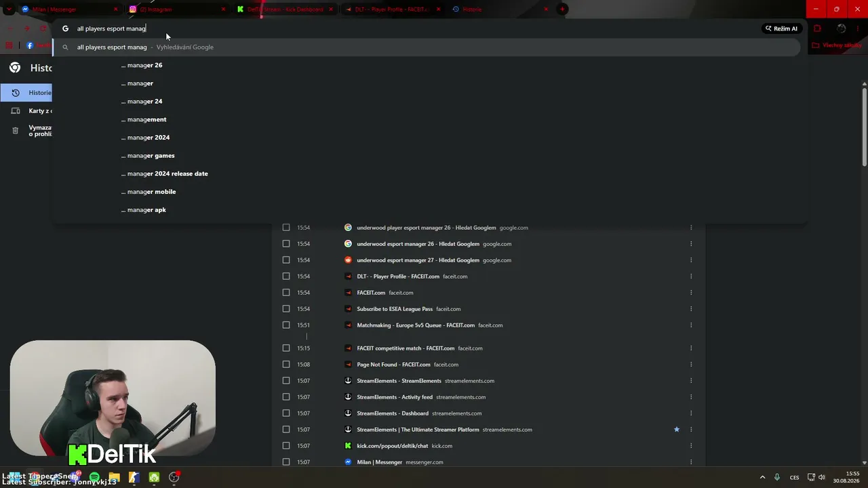Image resolution: width=868 pixels, height=488 pixels.
Task: Show hidden system tray icons
Action: click(762, 477)
